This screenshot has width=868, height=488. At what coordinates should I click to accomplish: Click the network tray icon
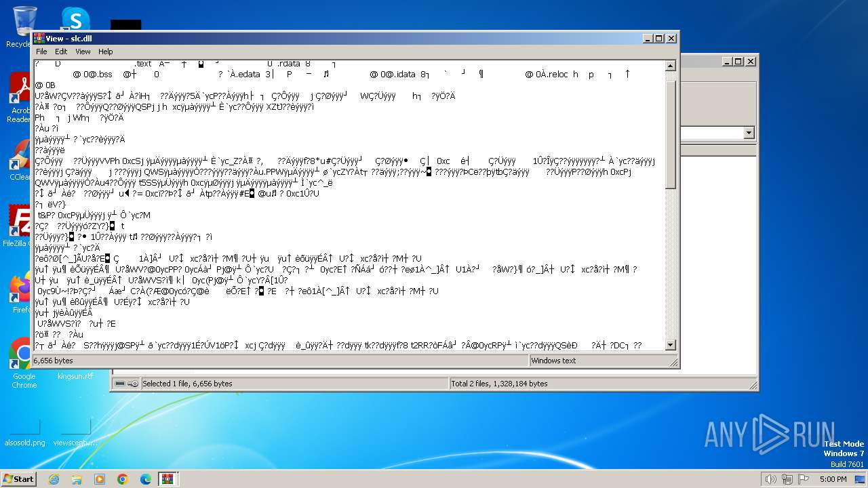pyautogui.click(x=787, y=479)
